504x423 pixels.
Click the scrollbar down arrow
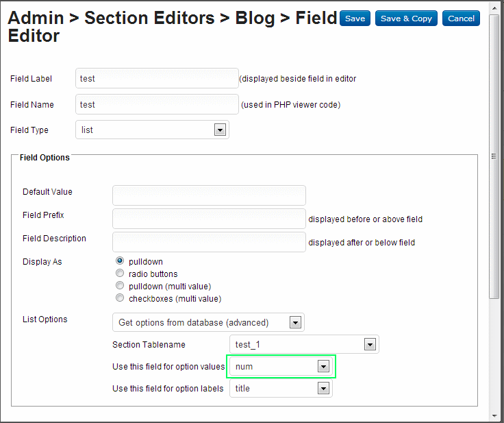(x=494, y=415)
